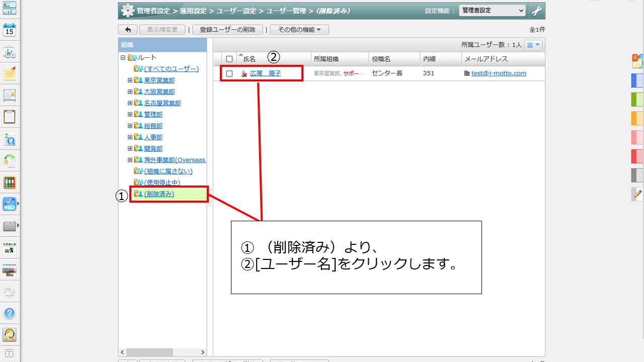Open the 設定機能 管理者設定 dropdown
644x362 pixels.
pos(492,11)
